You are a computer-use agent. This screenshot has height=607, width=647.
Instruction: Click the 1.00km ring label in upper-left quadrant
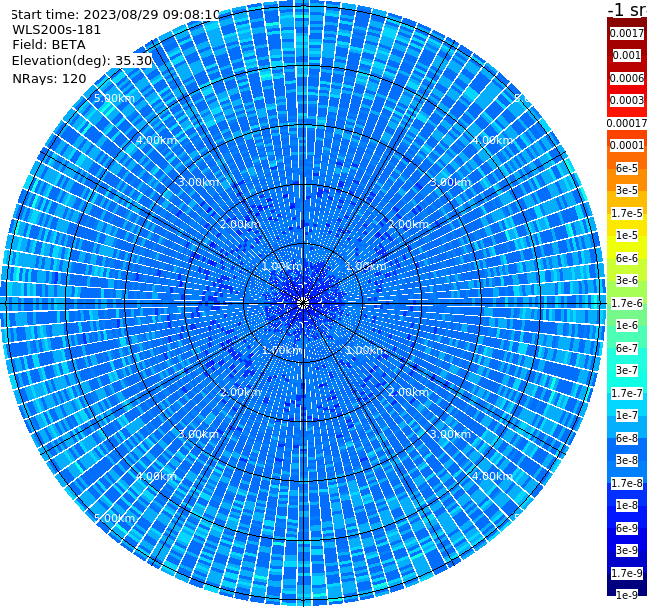pyautogui.click(x=282, y=266)
